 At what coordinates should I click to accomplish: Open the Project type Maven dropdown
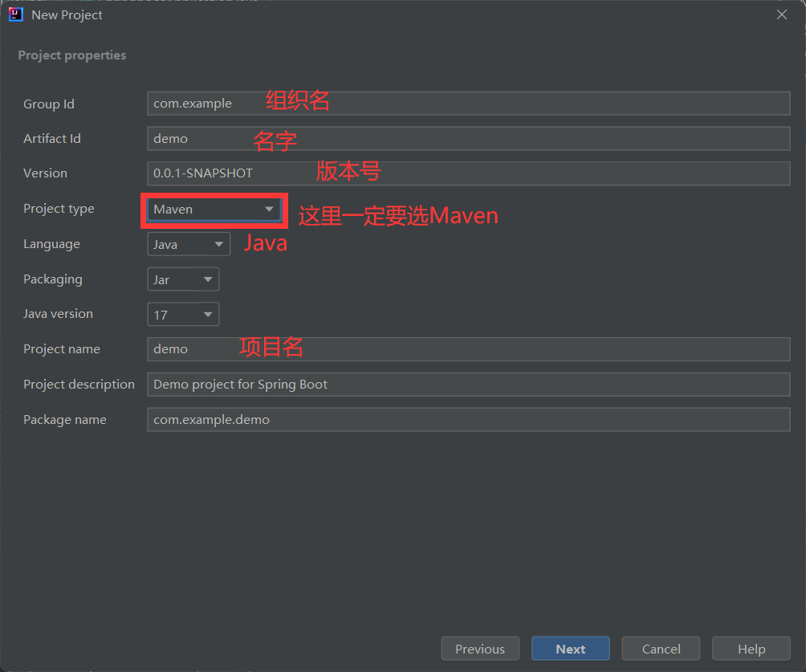(x=214, y=210)
